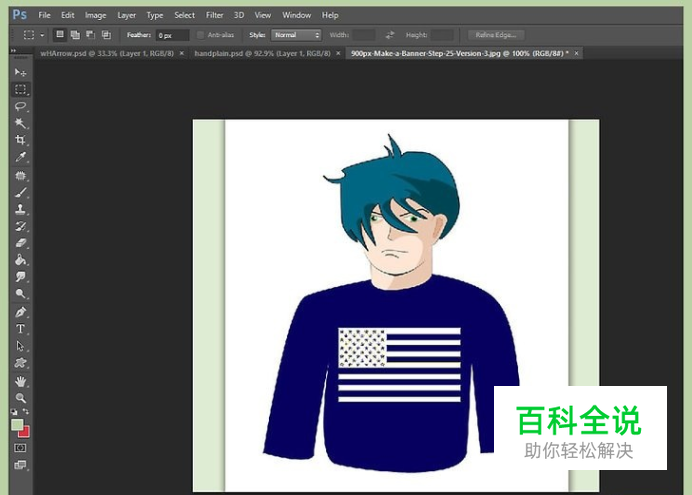Select the Pen tool
The height and width of the screenshot is (495, 692).
(x=20, y=312)
